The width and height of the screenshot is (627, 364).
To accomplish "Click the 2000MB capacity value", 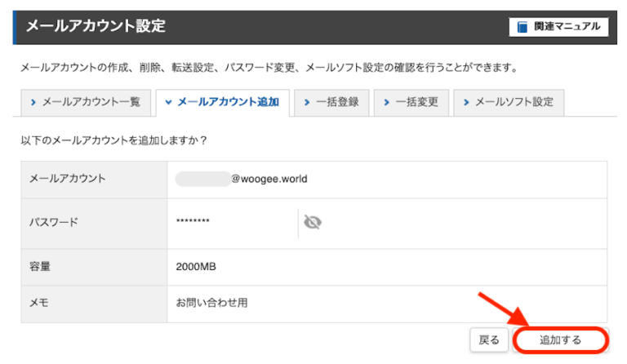I will pos(196,266).
